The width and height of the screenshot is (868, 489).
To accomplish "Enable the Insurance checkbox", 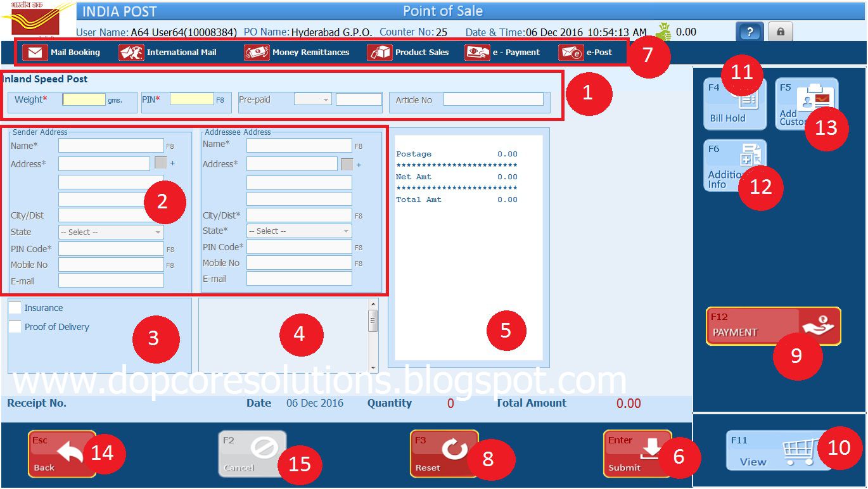I will (x=15, y=308).
